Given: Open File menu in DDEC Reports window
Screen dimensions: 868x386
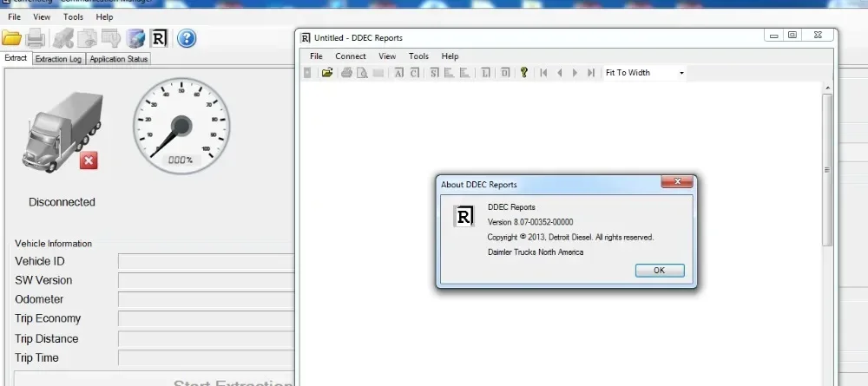Looking at the screenshot, I should point(316,56).
